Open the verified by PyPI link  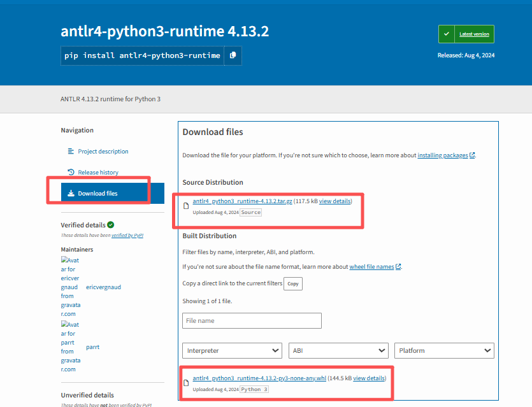click(x=127, y=235)
